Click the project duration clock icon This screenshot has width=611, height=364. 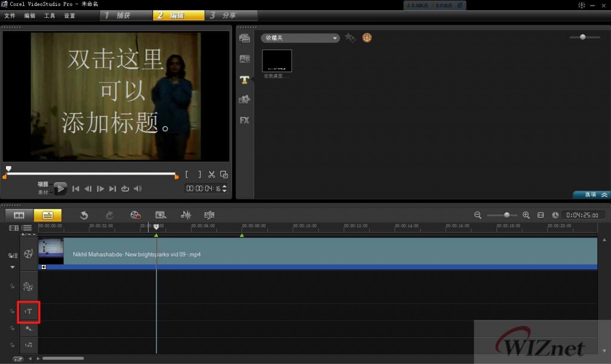[x=556, y=215]
